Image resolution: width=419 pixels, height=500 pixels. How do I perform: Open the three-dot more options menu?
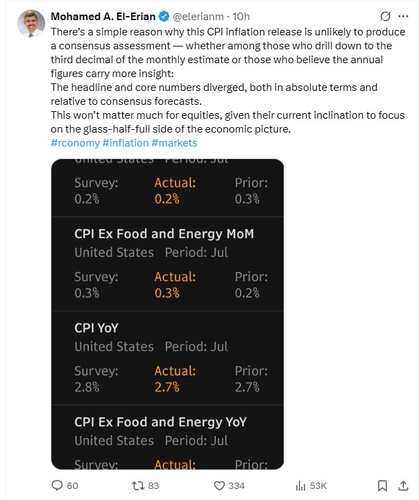(x=403, y=16)
